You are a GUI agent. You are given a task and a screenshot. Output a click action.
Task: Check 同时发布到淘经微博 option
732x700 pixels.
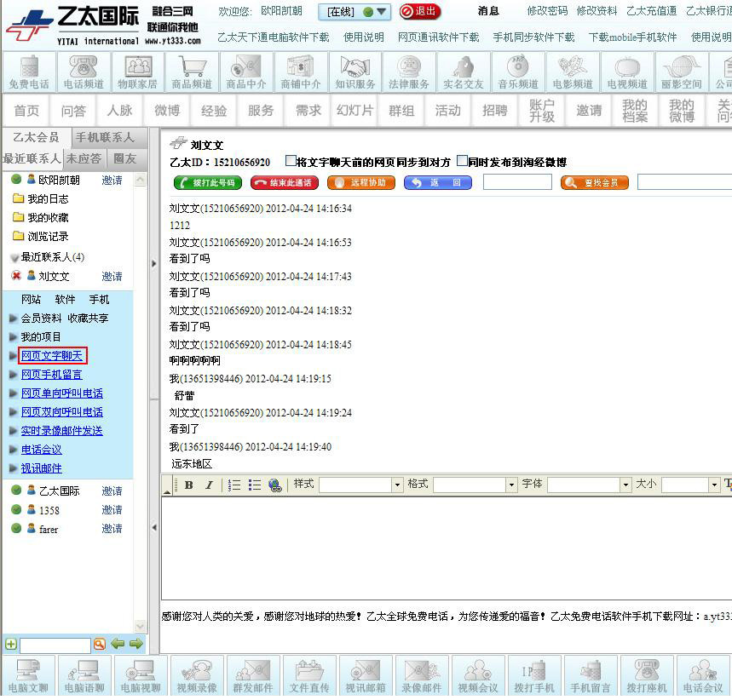(462, 161)
